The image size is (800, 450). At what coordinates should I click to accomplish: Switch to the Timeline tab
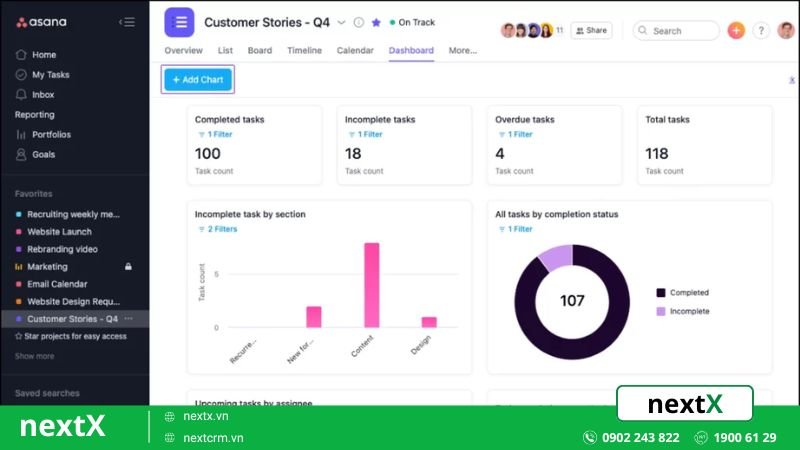click(304, 51)
